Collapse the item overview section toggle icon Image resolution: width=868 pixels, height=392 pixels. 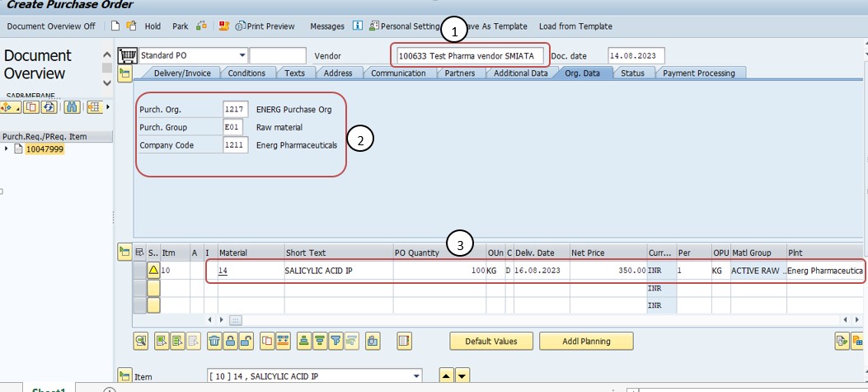(x=125, y=253)
